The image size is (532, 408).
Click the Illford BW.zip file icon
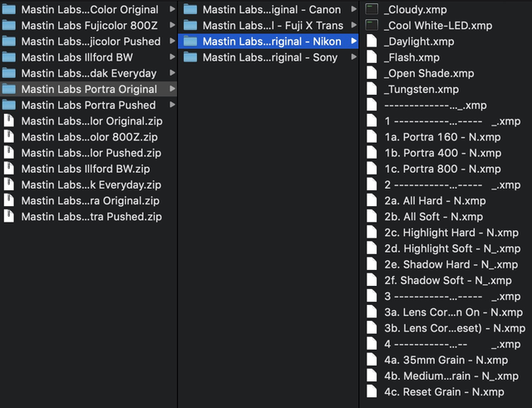tap(9, 169)
